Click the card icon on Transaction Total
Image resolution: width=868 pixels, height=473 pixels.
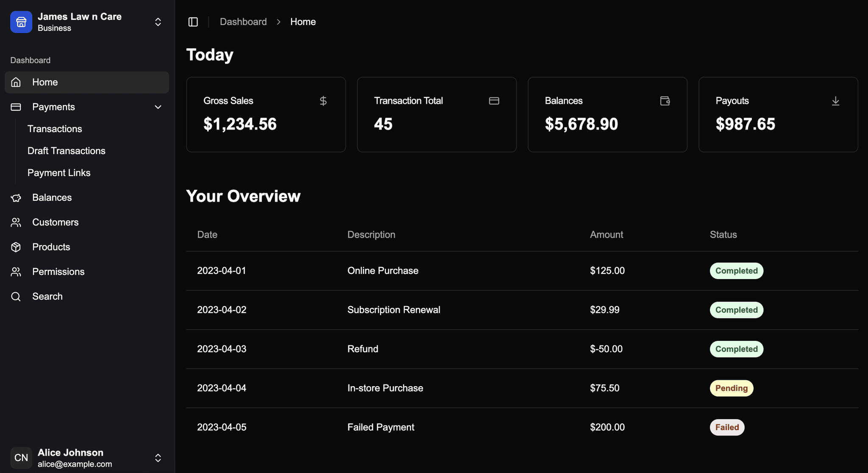click(494, 101)
